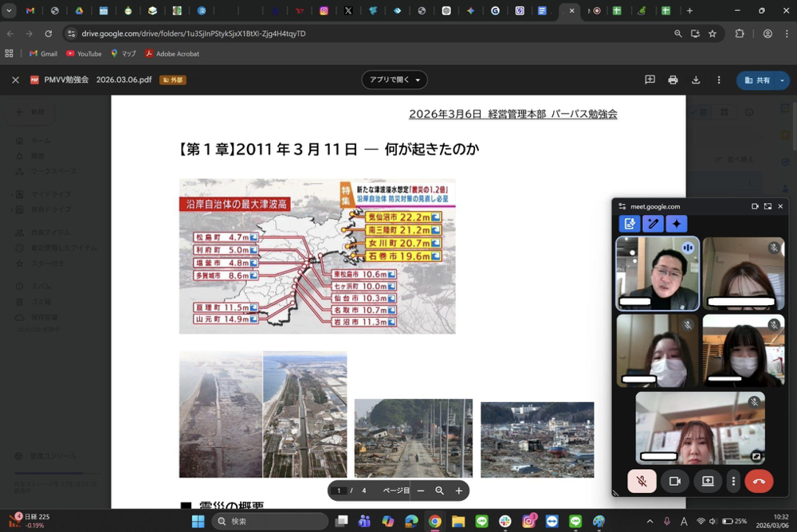Viewport: 797px width, 532px height.
Task: Open the arrow next to the 共有 button
Action: pyautogui.click(x=782, y=80)
